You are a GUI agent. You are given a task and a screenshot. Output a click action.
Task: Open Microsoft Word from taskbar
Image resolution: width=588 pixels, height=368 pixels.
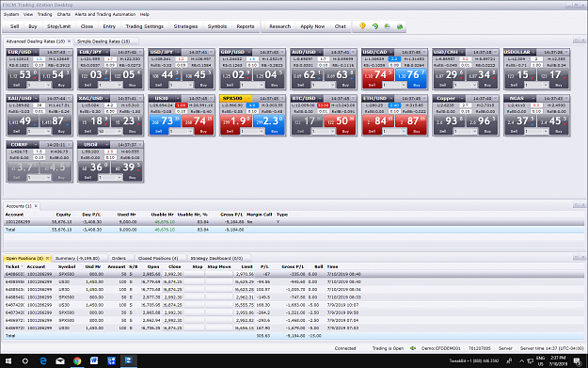(x=94, y=360)
